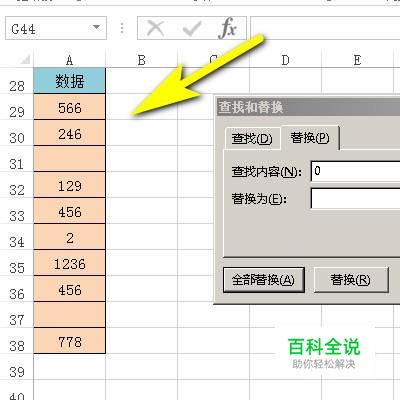
Task: Switch to the 替换(P) tab
Action: tap(310, 137)
